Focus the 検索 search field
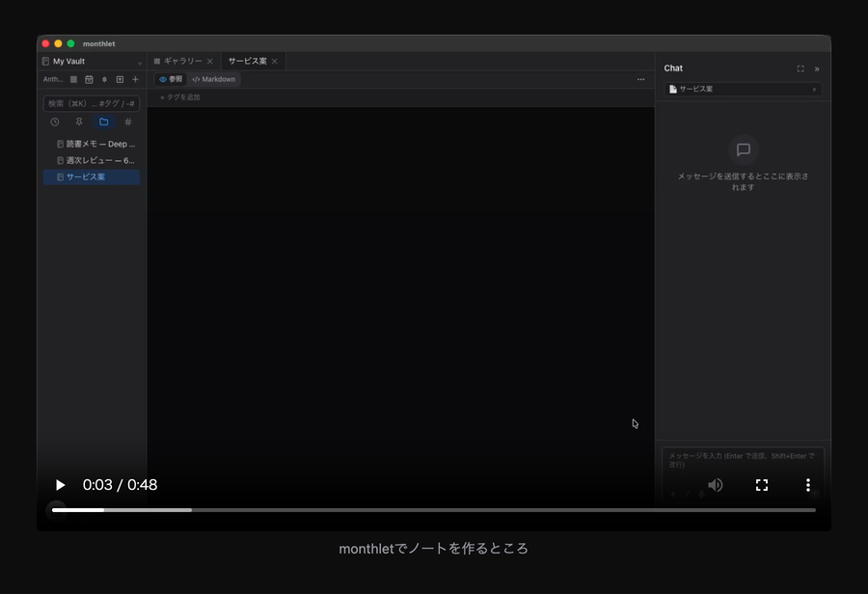The height and width of the screenshot is (594, 868). pyautogui.click(x=92, y=103)
